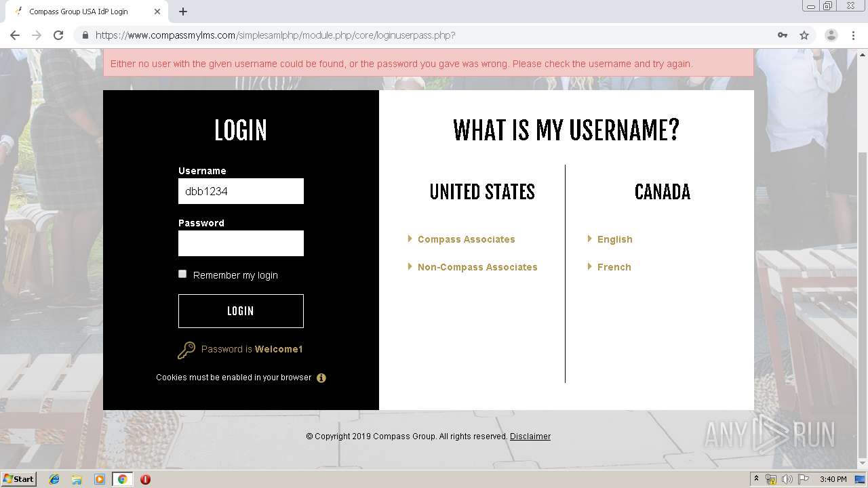Screen dimensions: 868x488
Task: Go back with the browser back arrow
Action: click(x=15, y=35)
